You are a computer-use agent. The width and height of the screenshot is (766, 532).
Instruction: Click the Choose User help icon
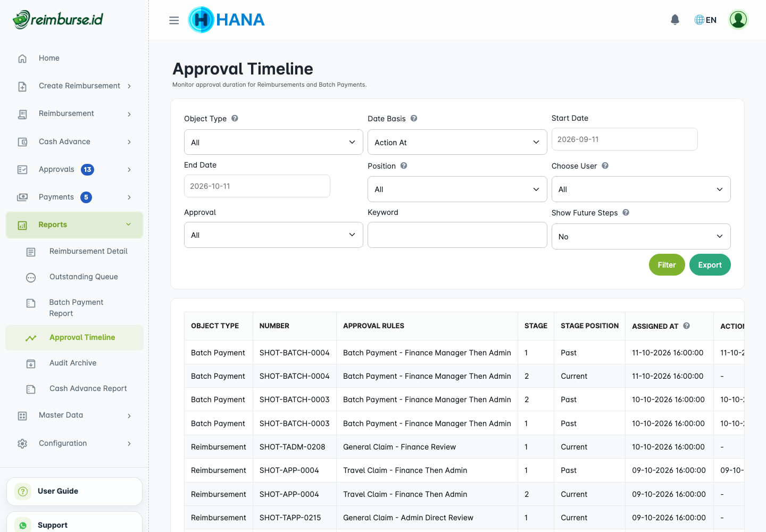[605, 165]
